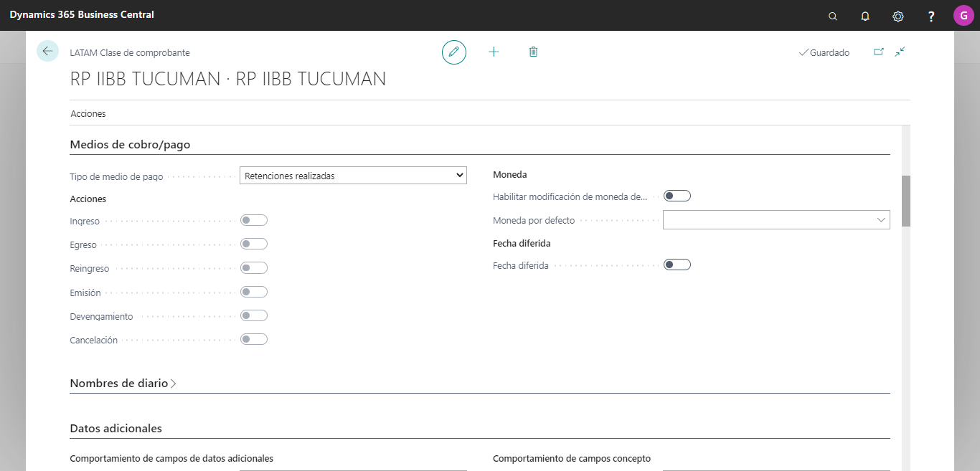Open the settings gear icon
980x471 pixels.
897,16
